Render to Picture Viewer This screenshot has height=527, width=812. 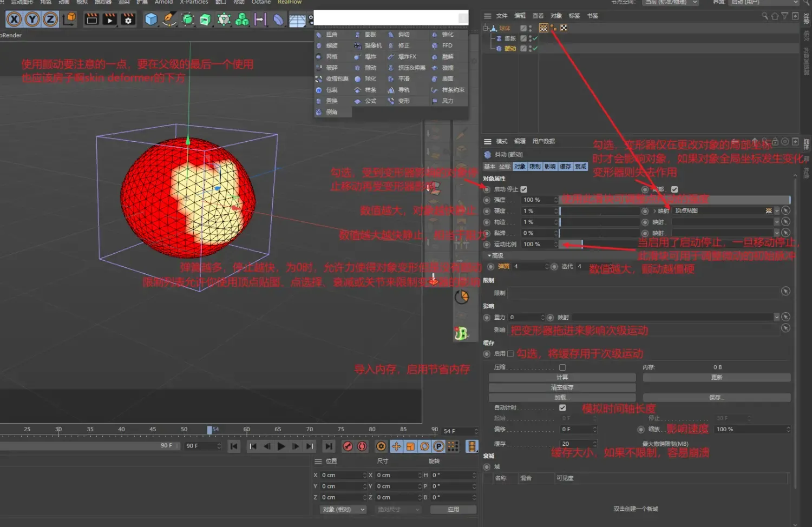tap(109, 19)
